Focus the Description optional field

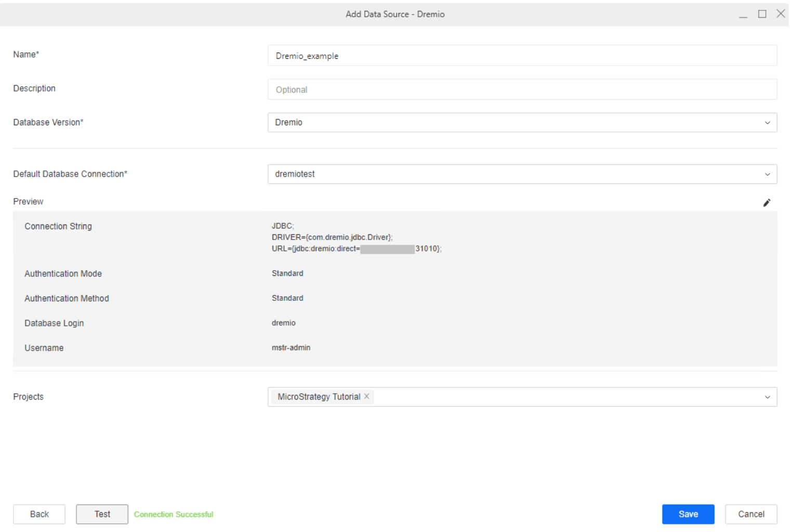(x=522, y=89)
